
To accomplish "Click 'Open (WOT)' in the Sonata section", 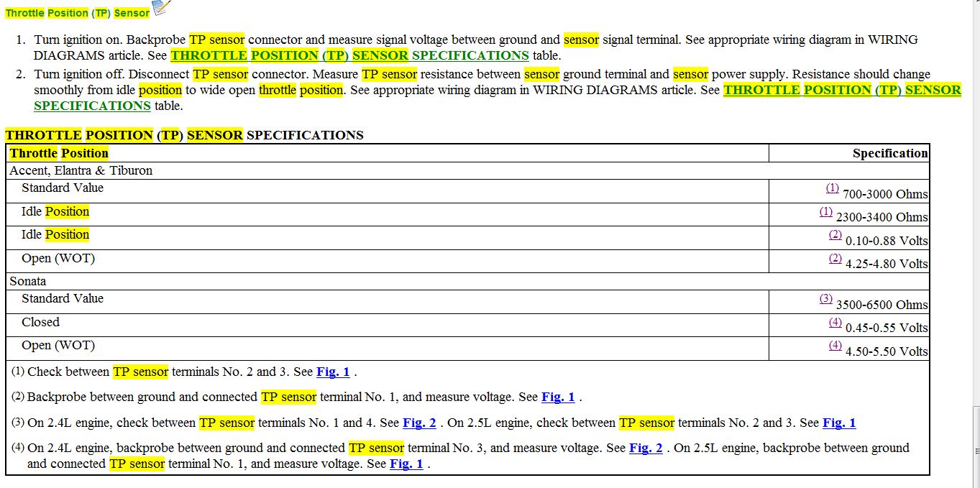I will coord(58,346).
